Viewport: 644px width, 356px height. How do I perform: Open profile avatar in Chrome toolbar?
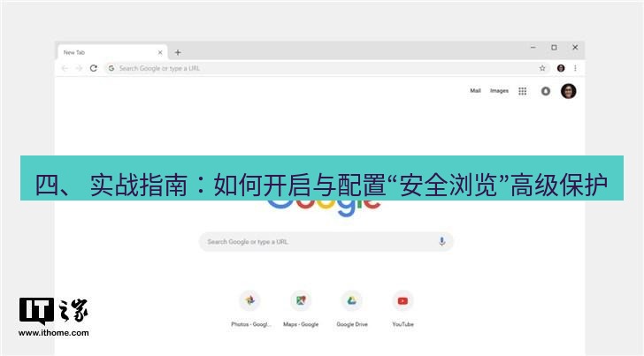(x=561, y=68)
